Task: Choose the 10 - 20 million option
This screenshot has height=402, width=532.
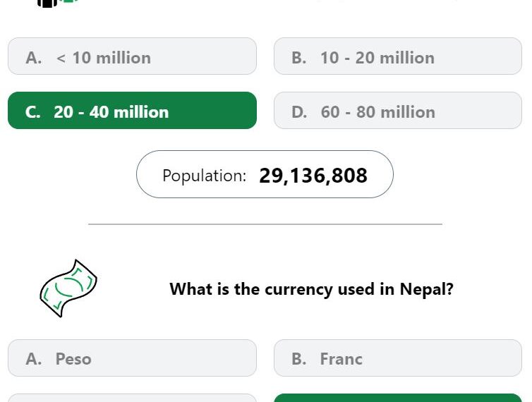Action: coord(398,56)
